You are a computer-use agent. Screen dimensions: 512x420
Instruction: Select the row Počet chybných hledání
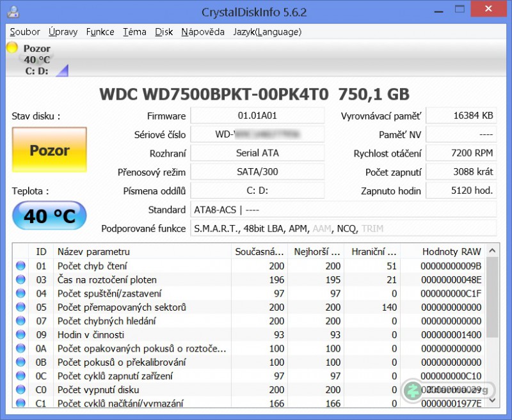click(x=249, y=320)
